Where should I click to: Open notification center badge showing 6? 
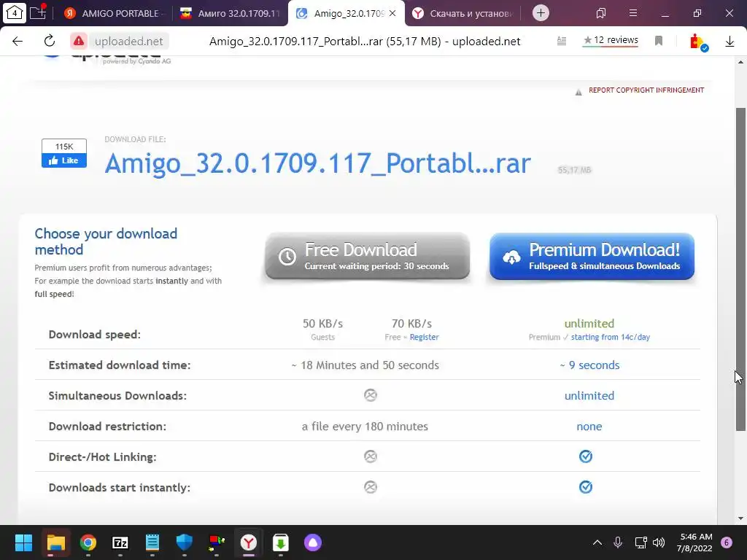click(x=727, y=542)
